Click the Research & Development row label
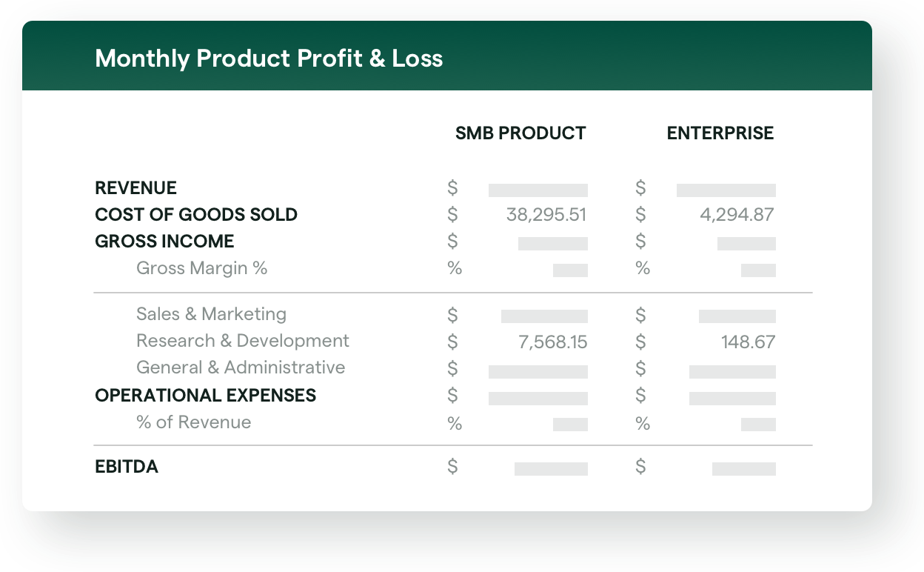Image resolution: width=924 pixels, height=572 pixels. click(x=242, y=341)
